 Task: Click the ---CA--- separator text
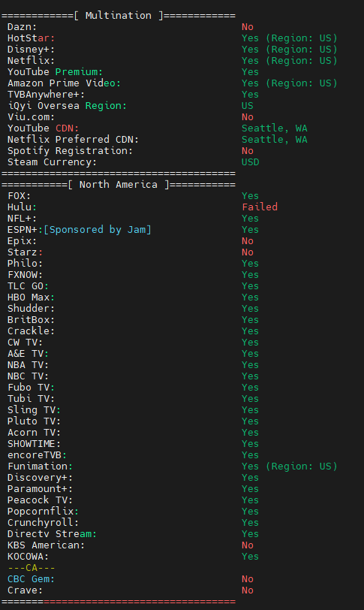click(31, 568)
